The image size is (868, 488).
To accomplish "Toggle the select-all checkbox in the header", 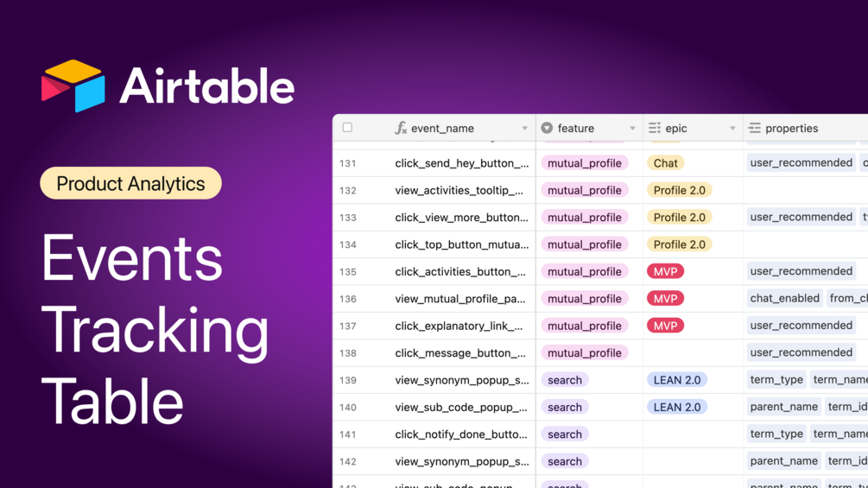I will [348, 128].
